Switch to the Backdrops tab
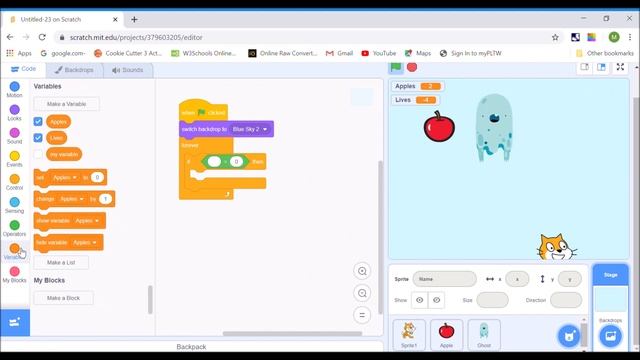The image size is (640, 360). pyautogui.click(x=74, y=70)
